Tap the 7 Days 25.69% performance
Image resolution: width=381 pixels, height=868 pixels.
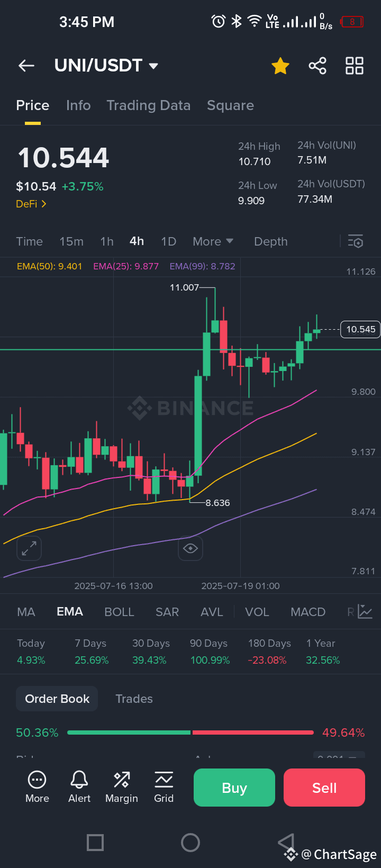coord(92,652)
